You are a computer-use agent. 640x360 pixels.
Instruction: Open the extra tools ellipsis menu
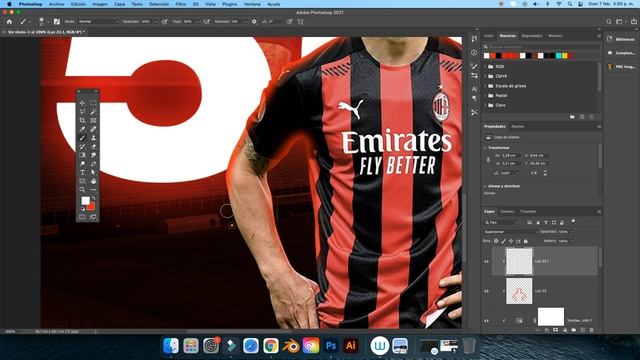click(93, 190)
